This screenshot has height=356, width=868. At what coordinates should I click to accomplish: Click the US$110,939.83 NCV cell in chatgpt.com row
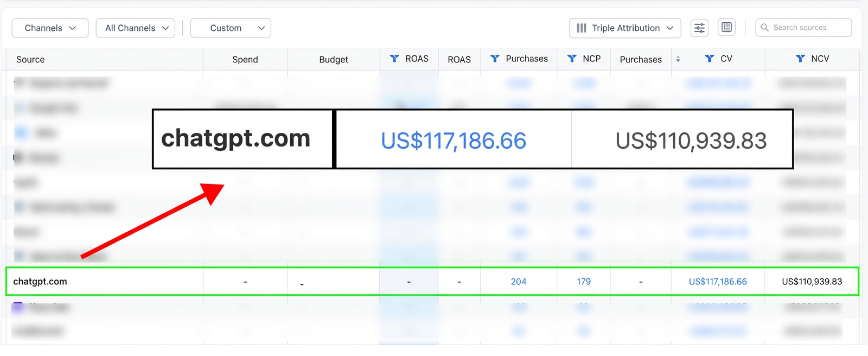tap(812, 282)
